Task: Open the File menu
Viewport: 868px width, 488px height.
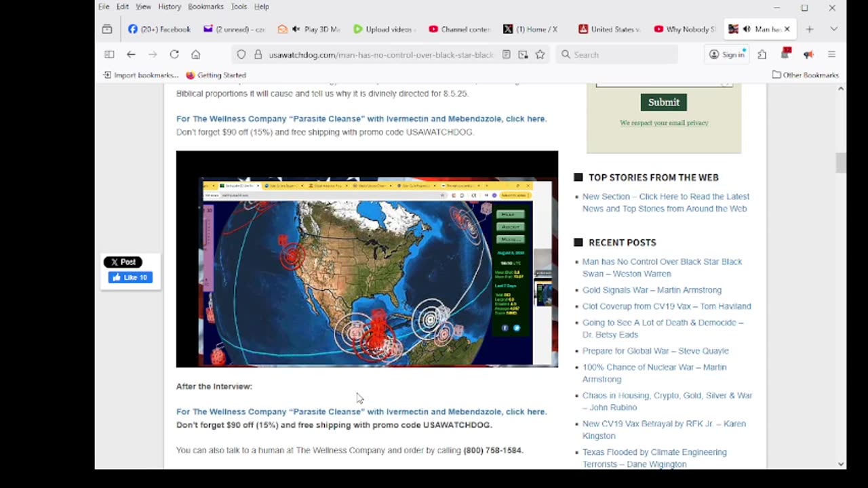Action: pos(104,7)
